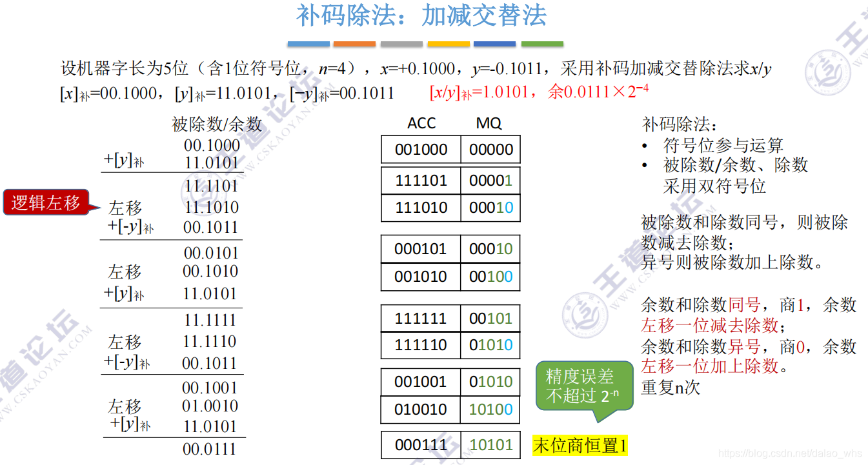868x465 pixels.
Task: Click the expression [−y]补=00.1011 in the header line
Action: coord(342,94)
